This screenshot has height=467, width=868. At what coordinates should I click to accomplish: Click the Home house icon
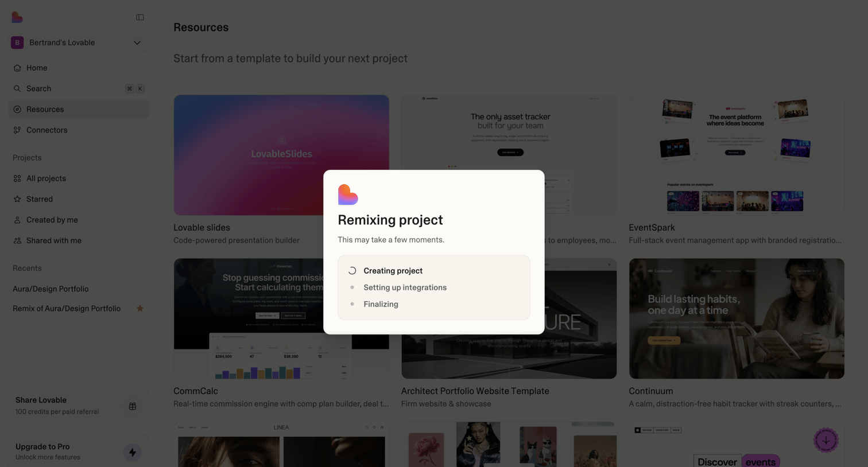(x=17, y=68)
